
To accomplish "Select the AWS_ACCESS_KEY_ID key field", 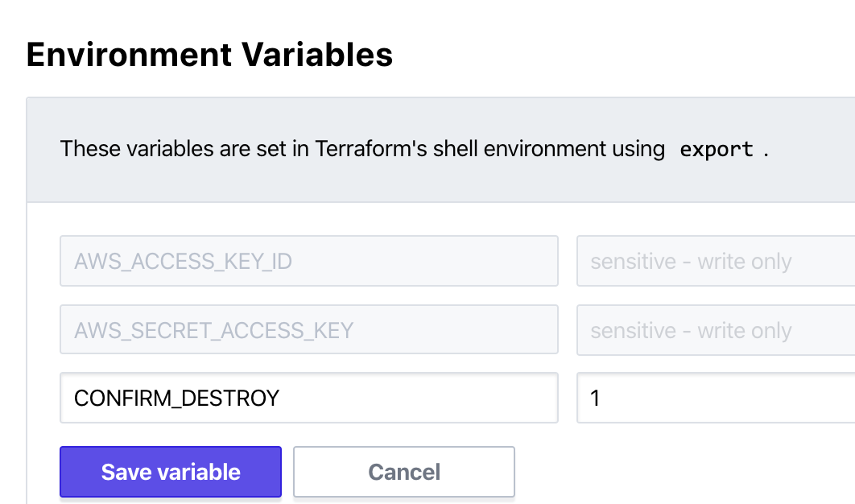I will pyautogui.click(x=308, y=261).
